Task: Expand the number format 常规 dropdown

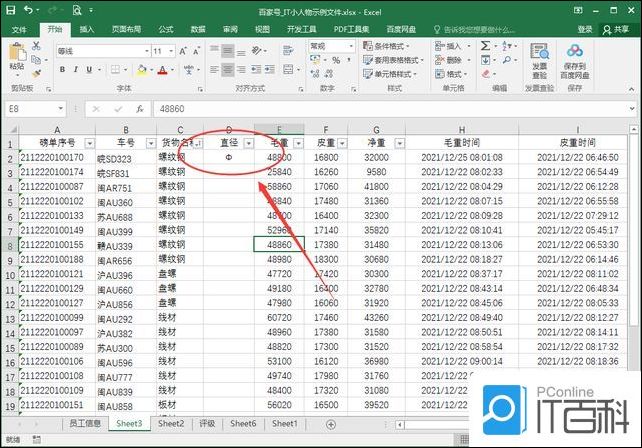Action: (x=350, y=46)
